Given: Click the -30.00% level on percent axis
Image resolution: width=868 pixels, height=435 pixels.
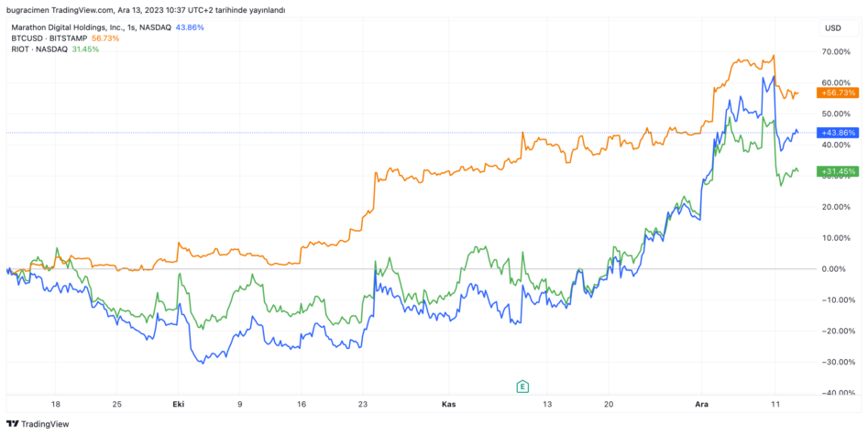Looking at the screenshot, I should (832, 362).
